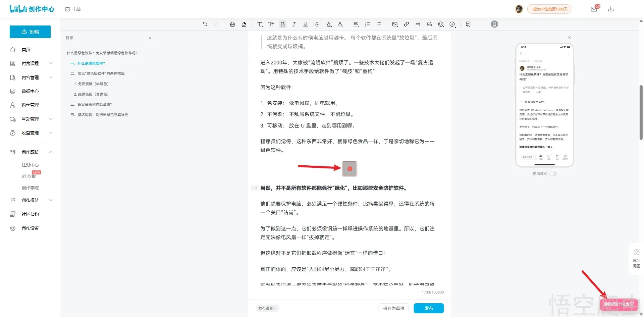
Task: Click the undo icon in editor toolbar
Action: [205, 24]
